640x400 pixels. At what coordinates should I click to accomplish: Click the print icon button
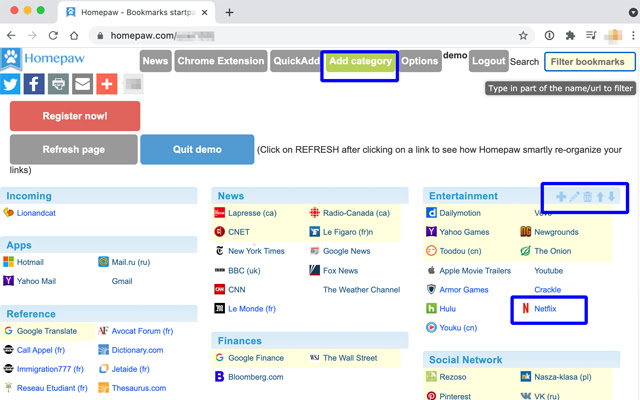point(58,84)
